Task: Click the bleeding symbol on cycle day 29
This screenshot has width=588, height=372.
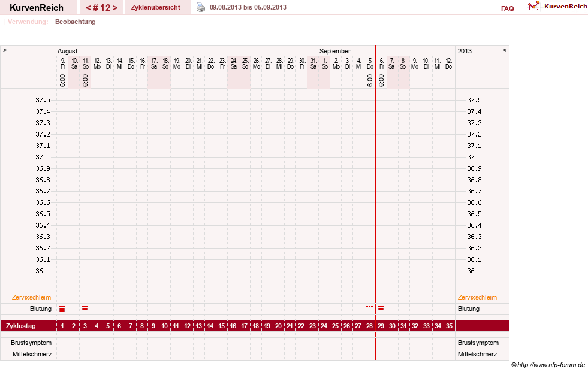Action: pos(381,307)
